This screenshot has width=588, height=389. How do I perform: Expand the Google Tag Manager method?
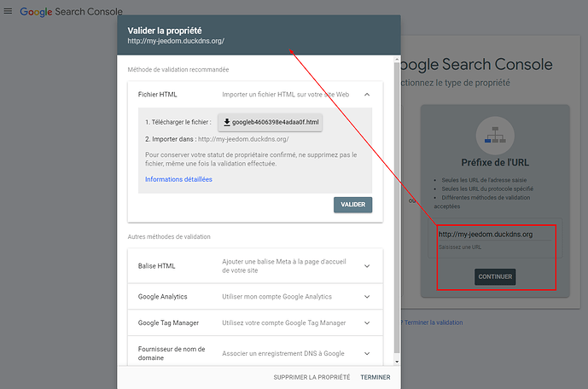coord(367,323)
